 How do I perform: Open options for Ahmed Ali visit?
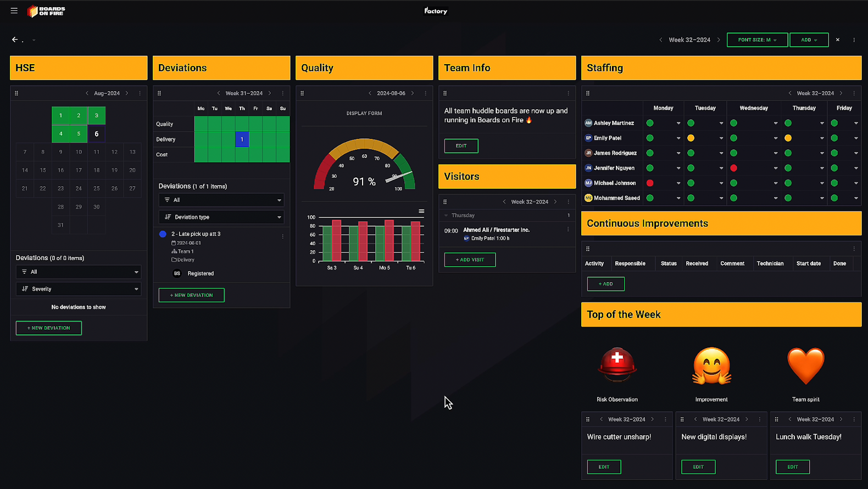[x=569, y=229]
